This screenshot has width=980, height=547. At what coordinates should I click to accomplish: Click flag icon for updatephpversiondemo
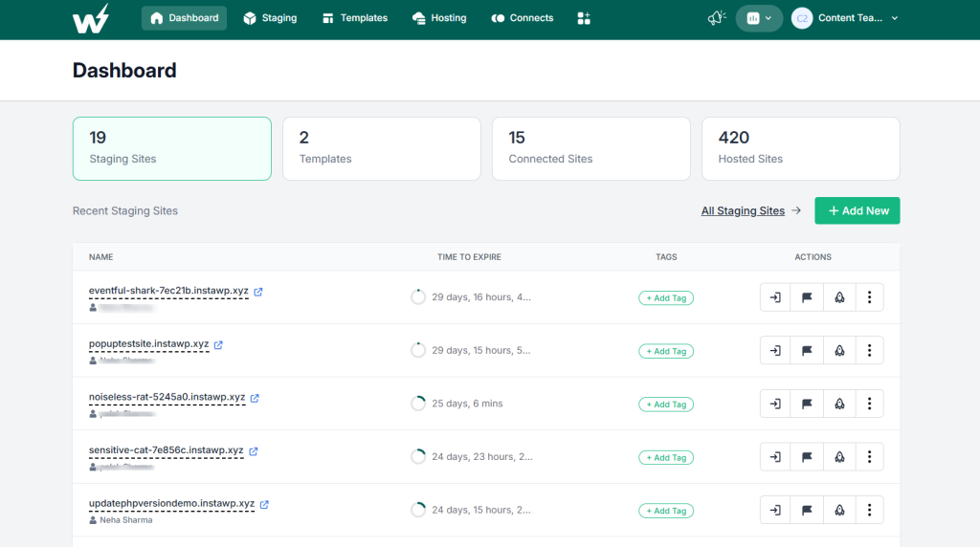click(x=807, y=510)
